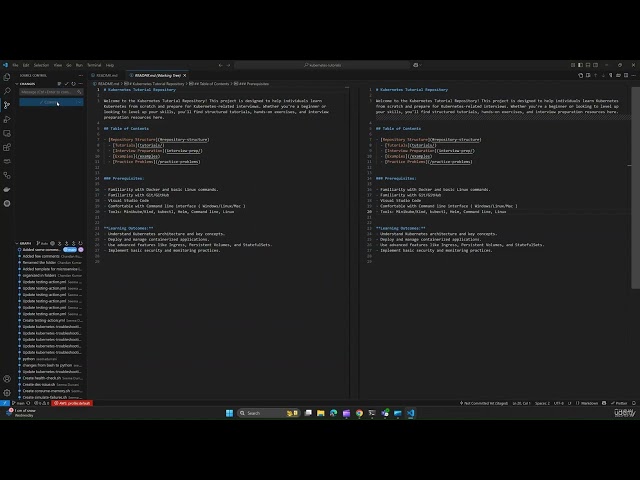Open the Accounts menu icon
Image resolution: width=640 pixels, height=480 pixels.
7,379
